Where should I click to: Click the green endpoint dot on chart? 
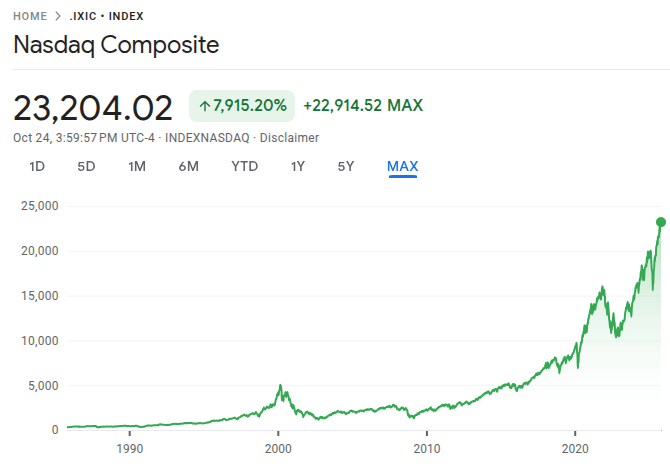(x=660, y=222)
